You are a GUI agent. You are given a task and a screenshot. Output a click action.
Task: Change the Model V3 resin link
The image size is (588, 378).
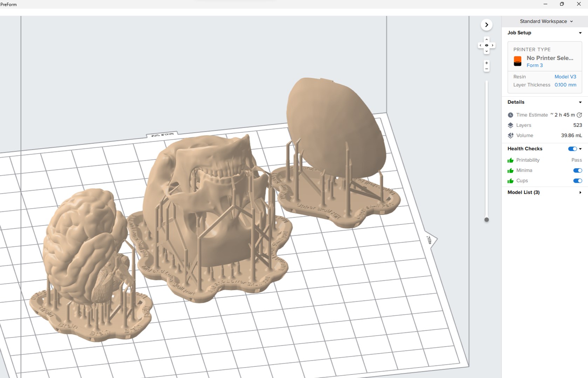pos(565,77)
